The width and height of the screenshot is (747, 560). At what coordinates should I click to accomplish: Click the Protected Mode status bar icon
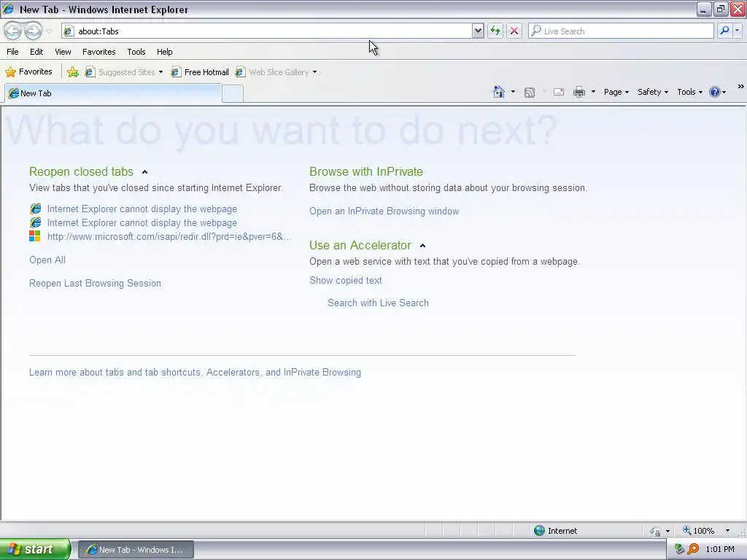pos(656,531)
